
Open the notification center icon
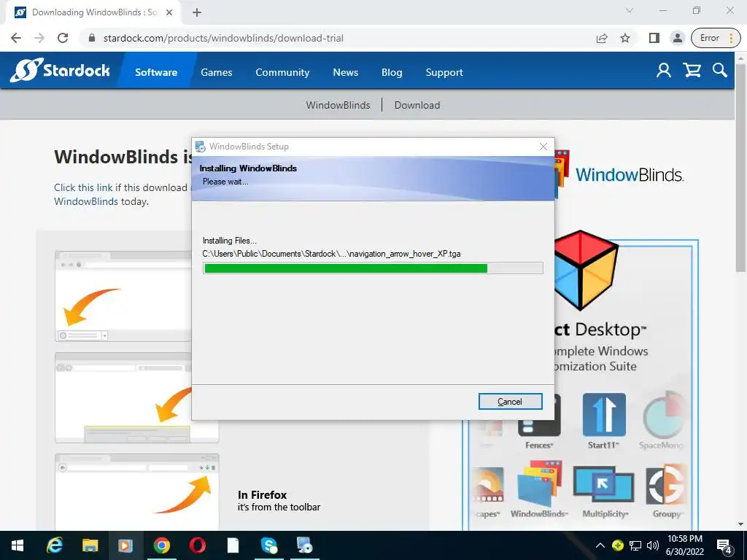724,545
